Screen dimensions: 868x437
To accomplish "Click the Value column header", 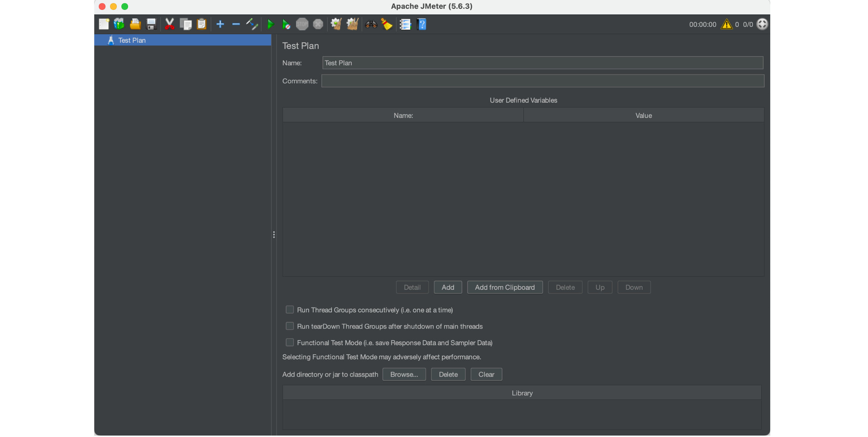I will (644, 115).
